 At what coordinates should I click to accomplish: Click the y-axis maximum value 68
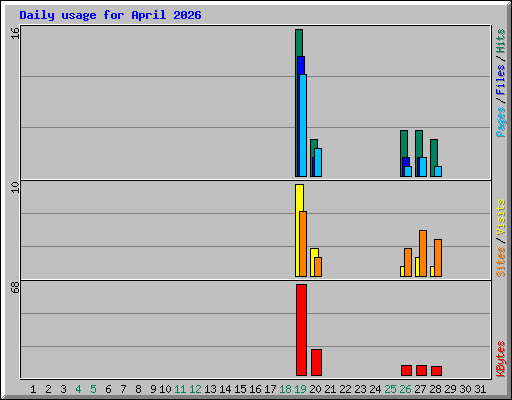coord(15,287)
